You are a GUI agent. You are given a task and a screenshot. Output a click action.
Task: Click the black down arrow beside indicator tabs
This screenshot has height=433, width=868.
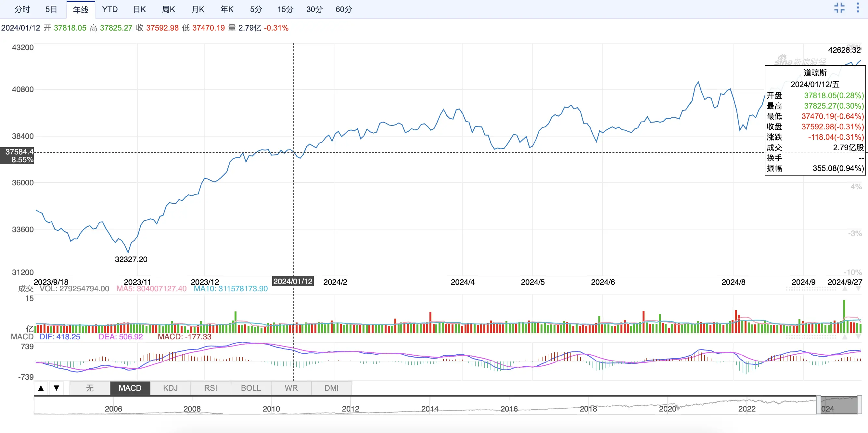pyautogui.click(x=57, y=388)
